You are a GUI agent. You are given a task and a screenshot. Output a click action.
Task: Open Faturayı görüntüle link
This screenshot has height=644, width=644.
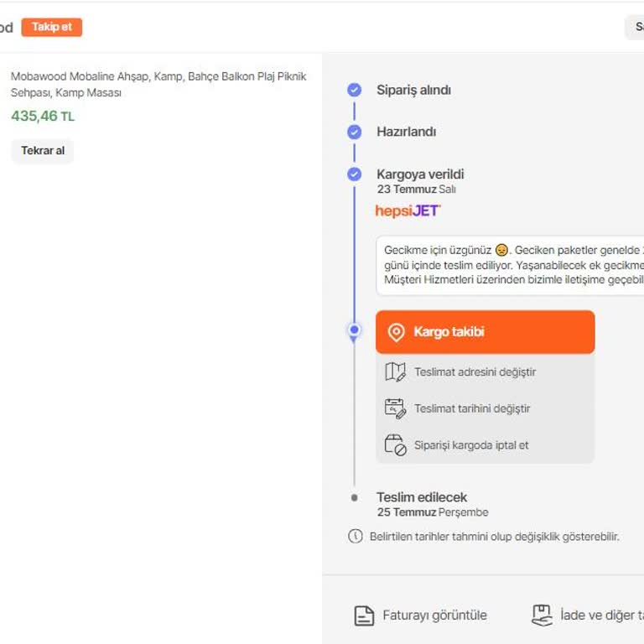pyautogui.click(x=434, y=615)
